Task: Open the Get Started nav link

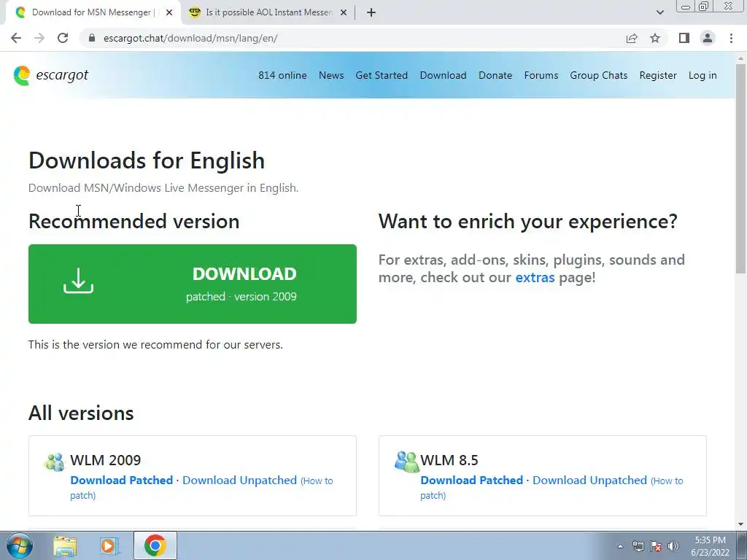Action: 382,75
